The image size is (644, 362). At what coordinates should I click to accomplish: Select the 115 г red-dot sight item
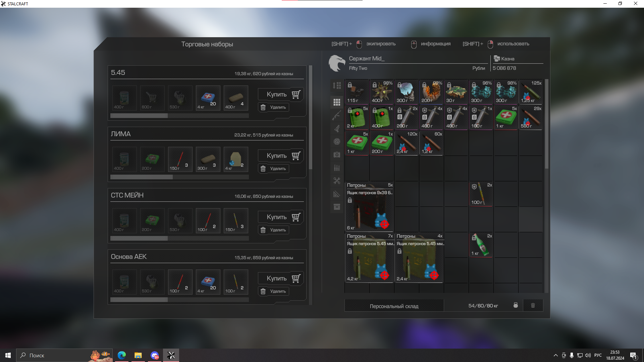pyautogui.click(x=357, y=92)
